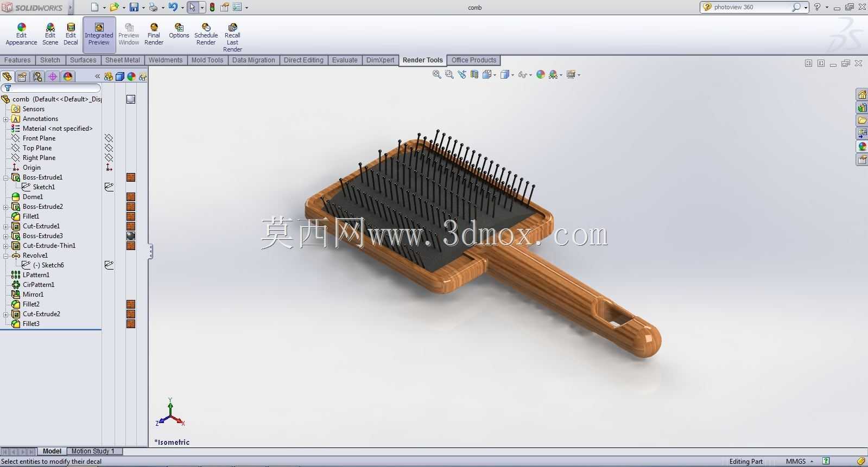Image resolution: width=868 pixels, height=467 pixels.
Task: Open dropdown arrow next to the Save icon
Action: click(143, 8)
